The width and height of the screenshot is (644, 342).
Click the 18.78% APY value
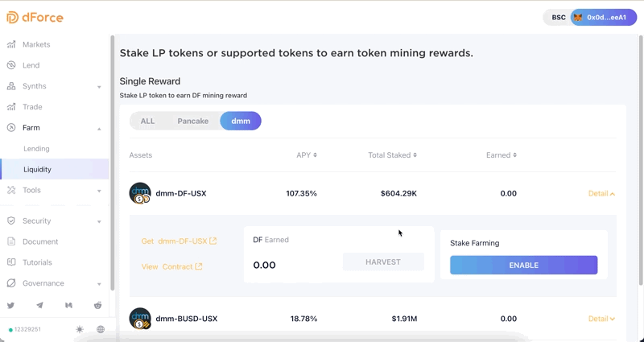(x=303, y=319)
